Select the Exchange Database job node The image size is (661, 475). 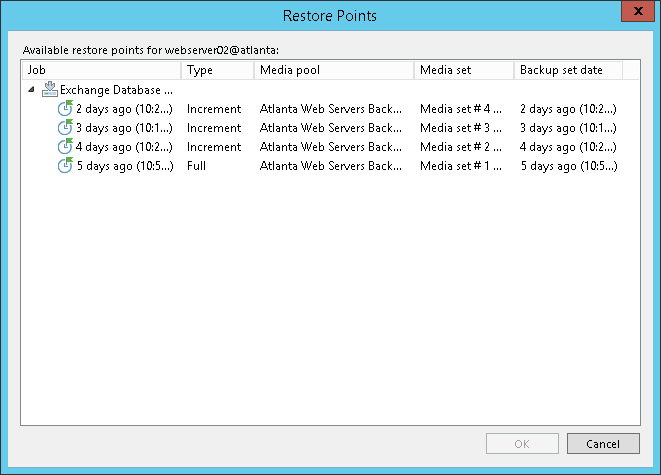point(117,90)
